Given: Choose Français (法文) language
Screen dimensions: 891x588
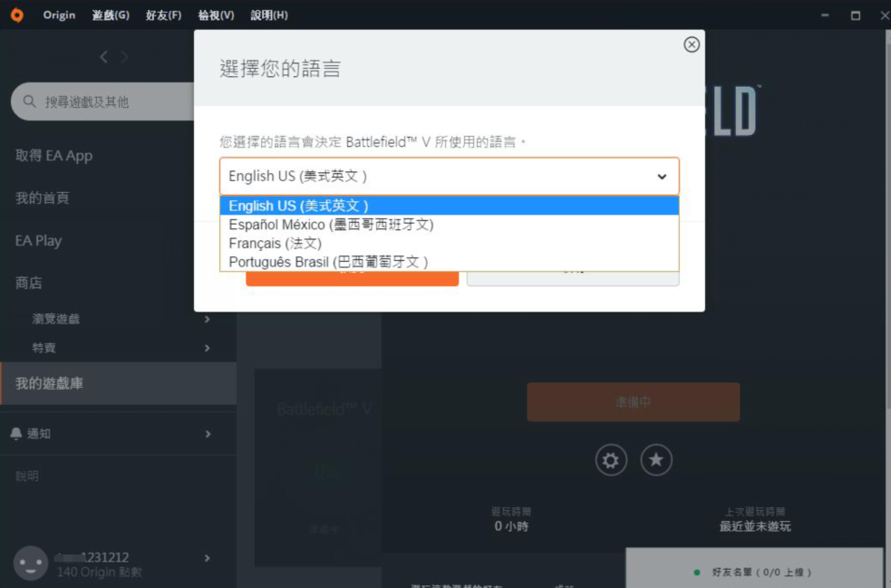Looking at the screenshot, I should (449, 243).
